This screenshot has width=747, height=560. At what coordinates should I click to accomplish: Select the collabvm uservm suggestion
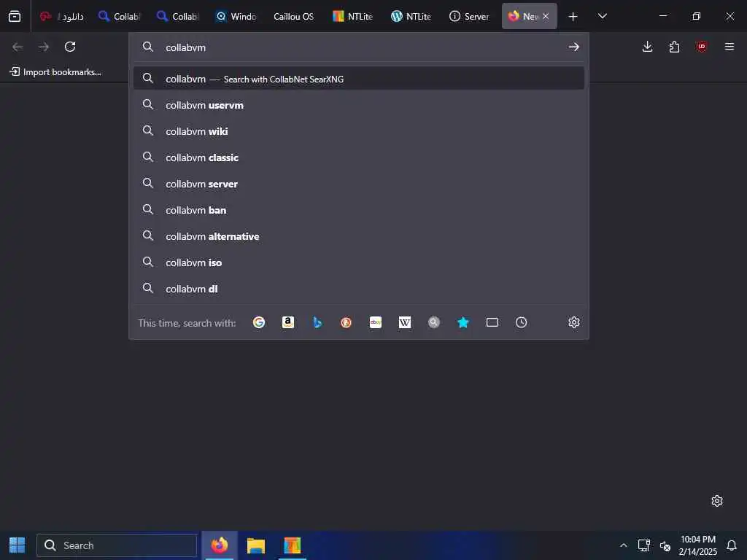[359, 105]
